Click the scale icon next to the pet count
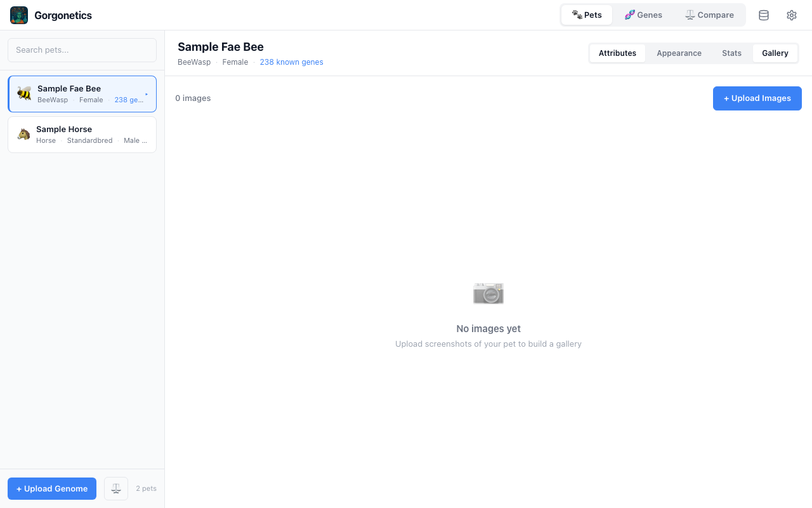Screen dimensions: 812x508 (115, 488)
